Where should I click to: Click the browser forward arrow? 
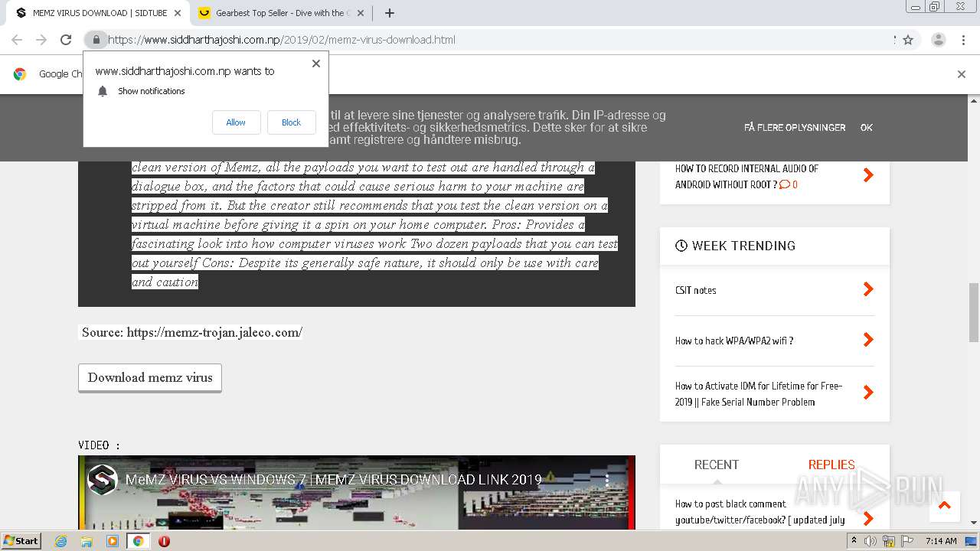coord(41,40)
